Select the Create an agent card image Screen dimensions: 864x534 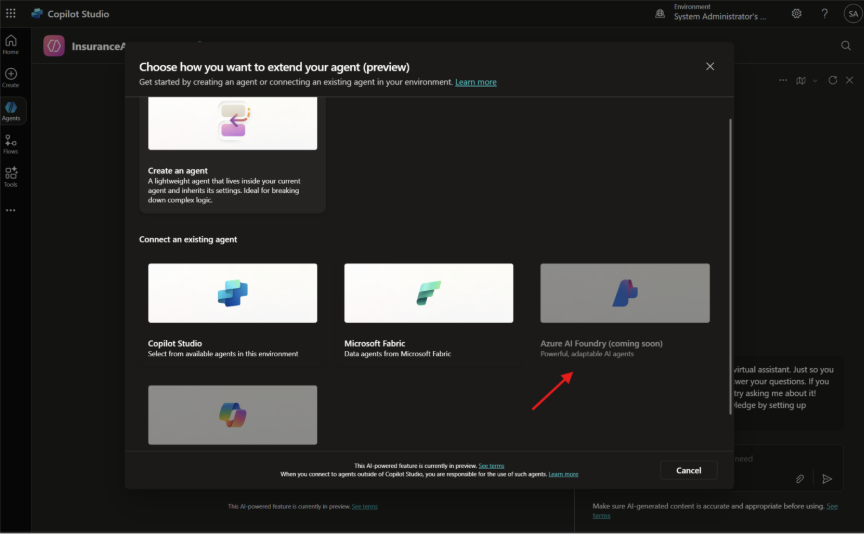233,123
